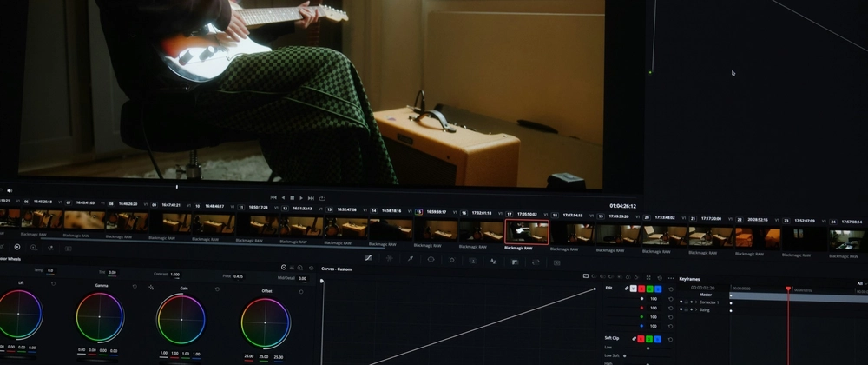Click Keyframes red playhead marker
Viewport: 868px width, 365px height.
pyautogui.click(x=788, y=289)
